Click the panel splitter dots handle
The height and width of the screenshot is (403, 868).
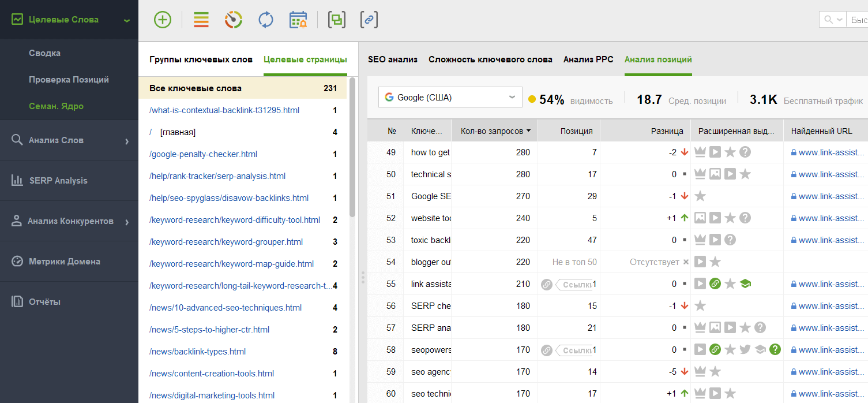[363, 278]
